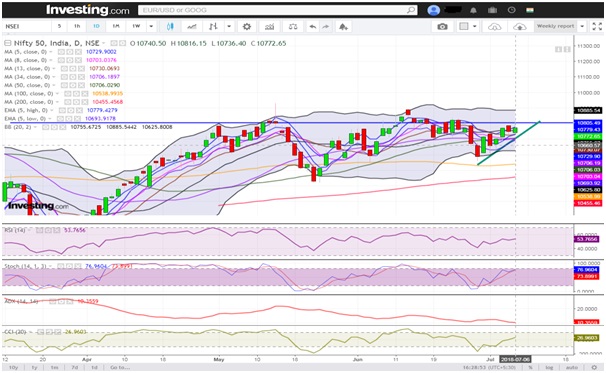
Task: Expand MA (5, close, 0) legend arrow
Action: click(51, 52)
